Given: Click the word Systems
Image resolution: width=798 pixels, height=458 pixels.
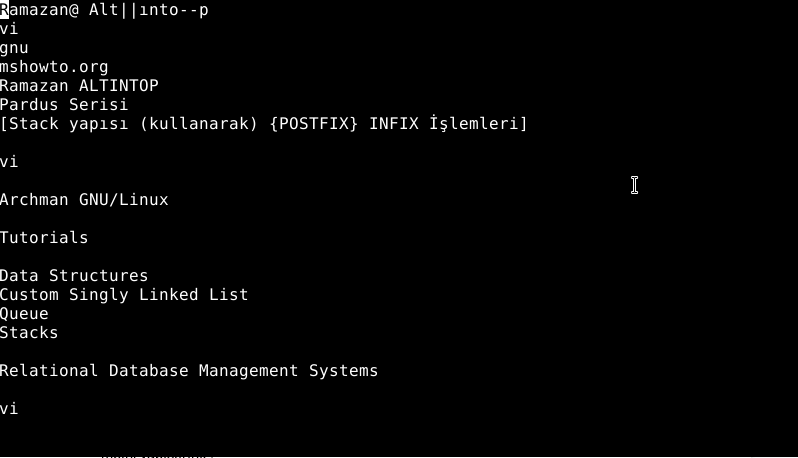Looking at the screenshot, I should 344,371.
